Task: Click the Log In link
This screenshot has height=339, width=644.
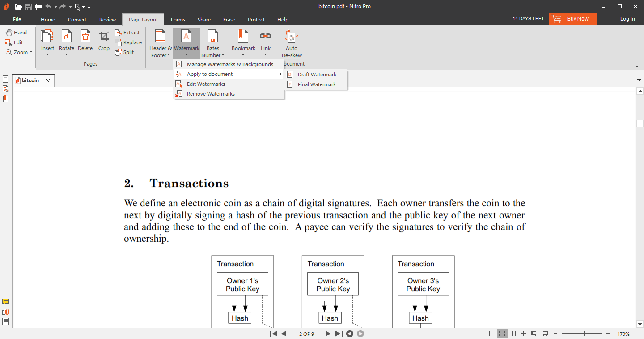Action: point(627,19)
